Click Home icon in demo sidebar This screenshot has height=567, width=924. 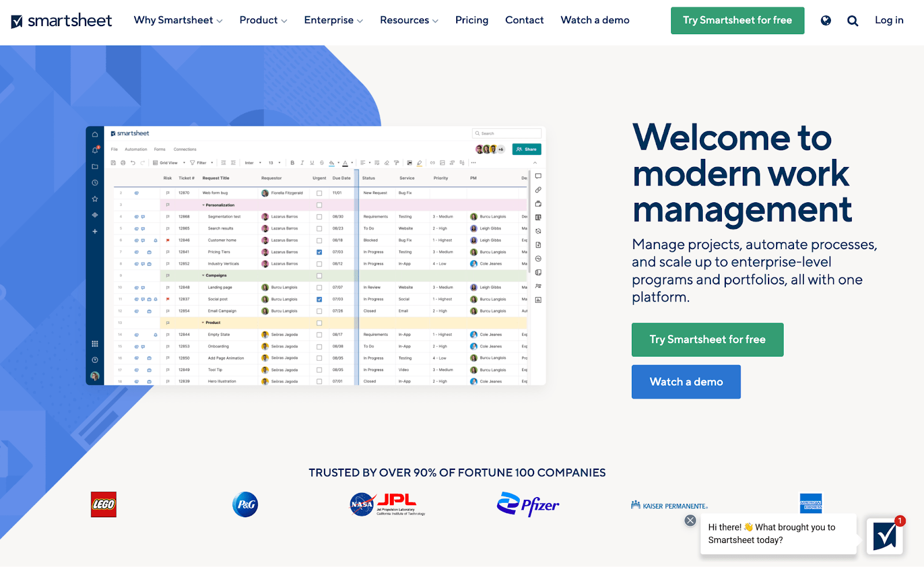(95, 134)
